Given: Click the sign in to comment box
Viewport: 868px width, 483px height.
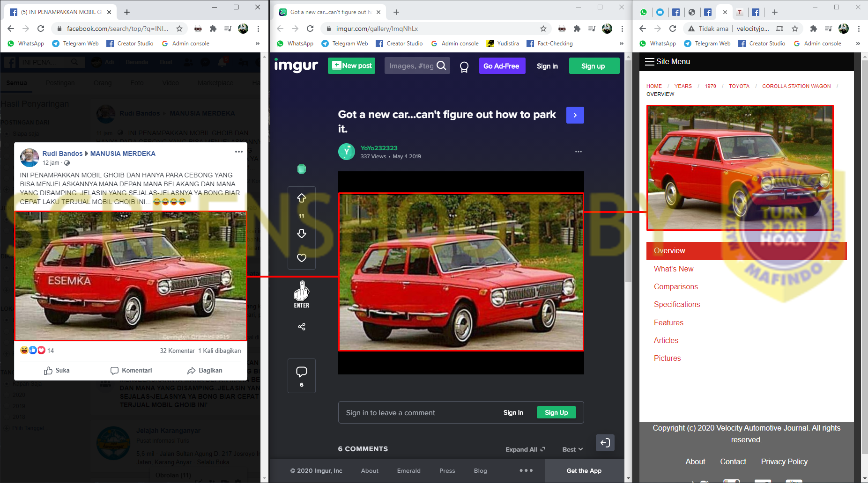Looking at the screenshot, I should pos(461,412).
